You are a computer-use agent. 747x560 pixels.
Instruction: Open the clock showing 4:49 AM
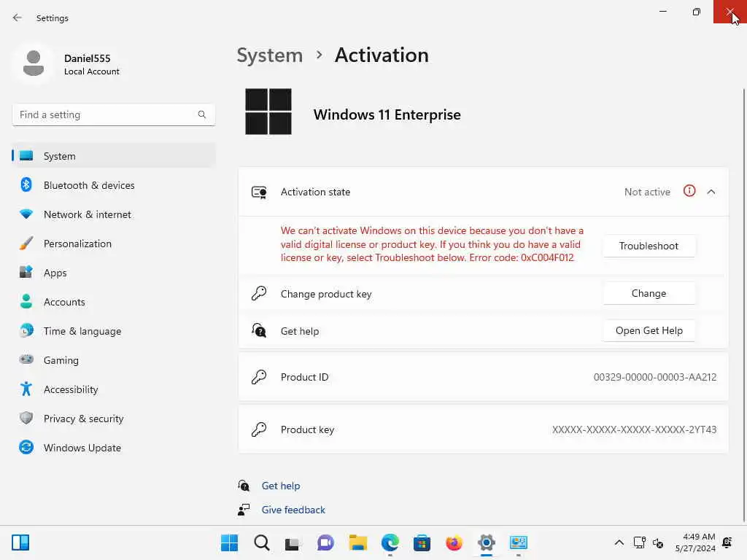(695, 542)
